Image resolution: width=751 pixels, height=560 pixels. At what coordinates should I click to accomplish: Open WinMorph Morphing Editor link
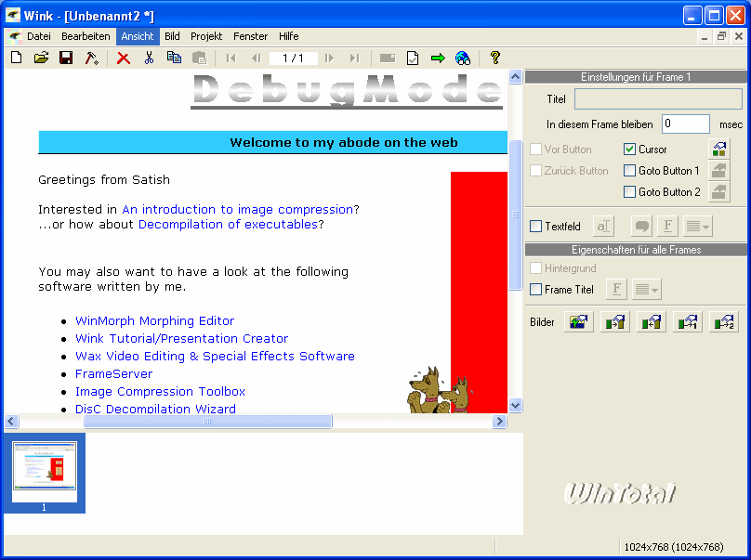tap(154, 320)
